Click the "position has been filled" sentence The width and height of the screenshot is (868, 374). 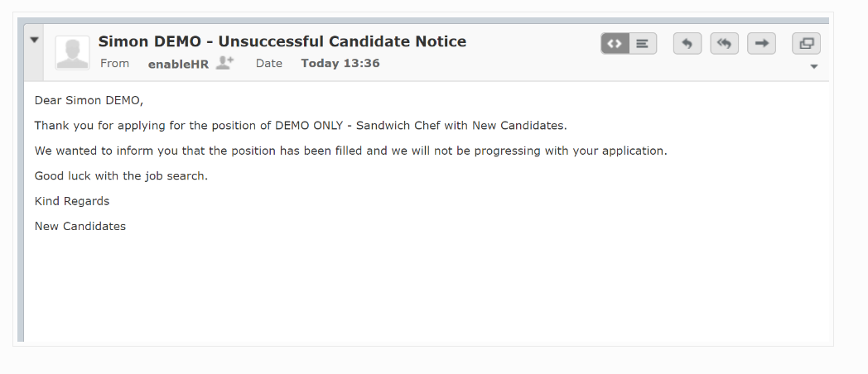tap(350, 151)
